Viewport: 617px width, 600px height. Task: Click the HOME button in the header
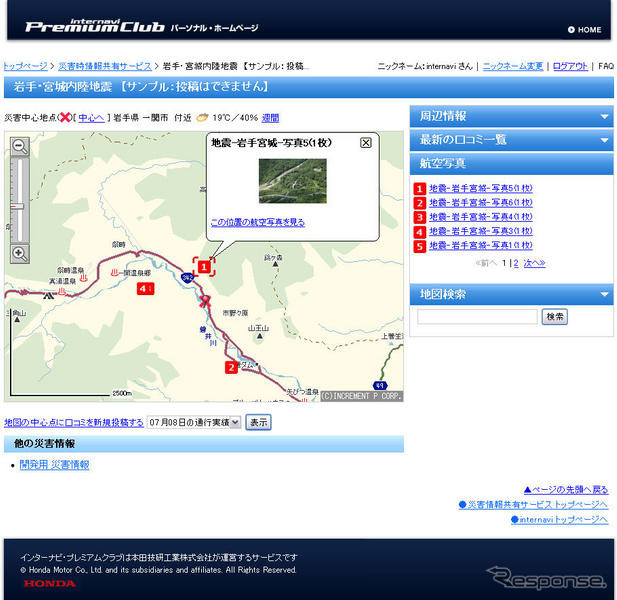(x=585, y=30)
